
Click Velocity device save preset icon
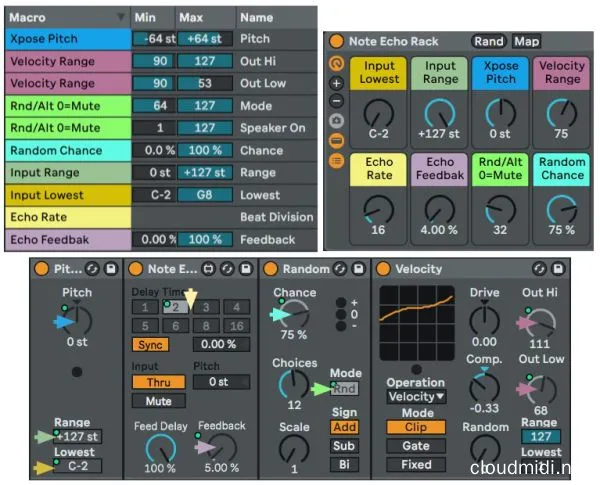tap(558, 269)
